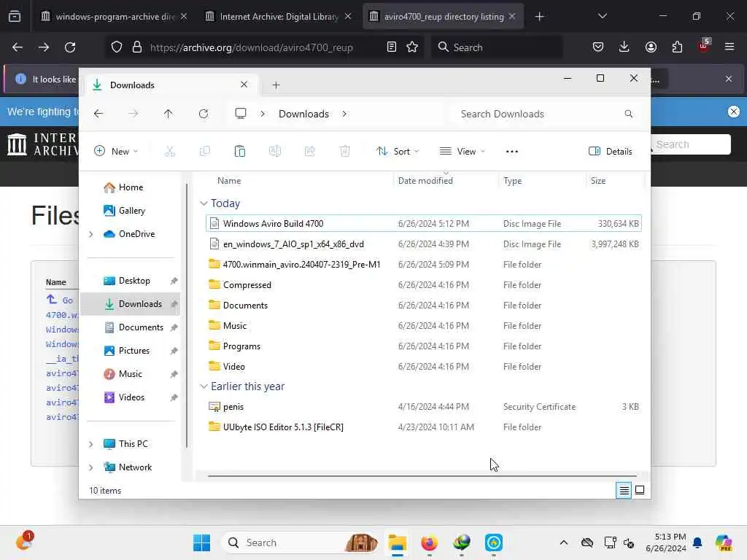Click the Copy icon in Explorer toolbar

(205, 152)
